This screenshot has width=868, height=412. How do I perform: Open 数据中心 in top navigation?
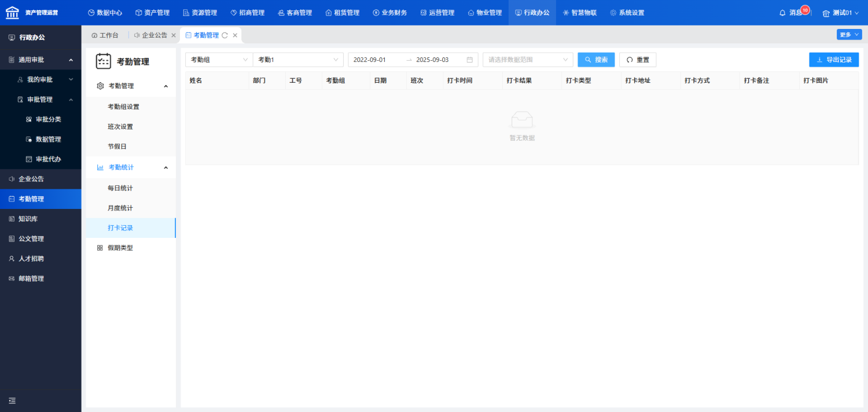105,13
